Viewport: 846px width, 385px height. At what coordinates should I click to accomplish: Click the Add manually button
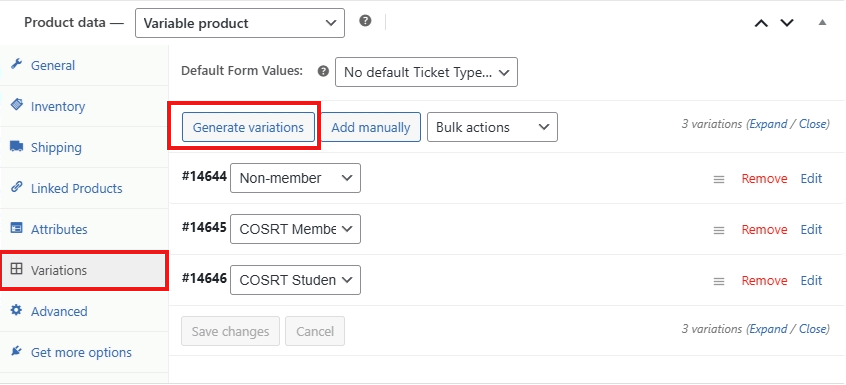tap(371, 127)
